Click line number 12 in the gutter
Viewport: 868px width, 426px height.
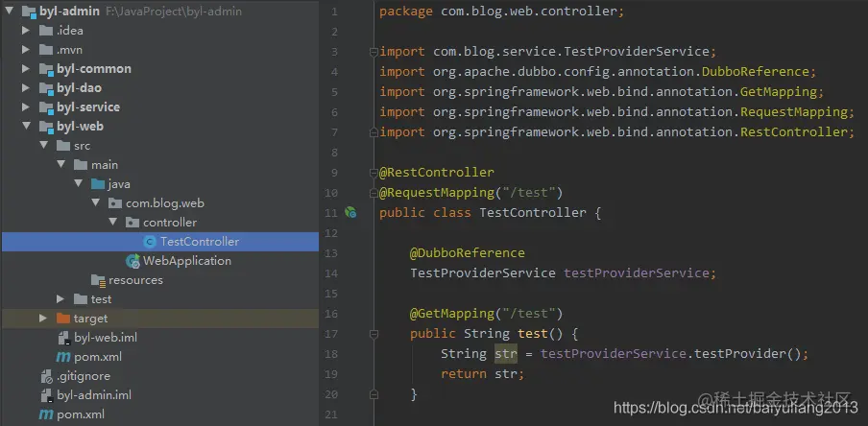[331, 233]
